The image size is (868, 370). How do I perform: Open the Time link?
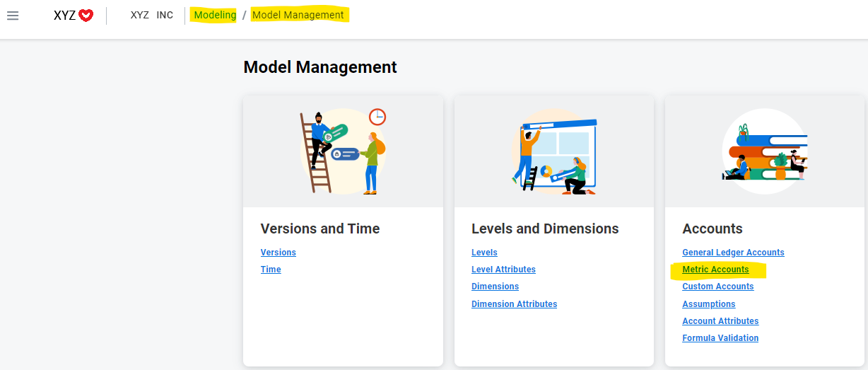(x=271, y=270)
